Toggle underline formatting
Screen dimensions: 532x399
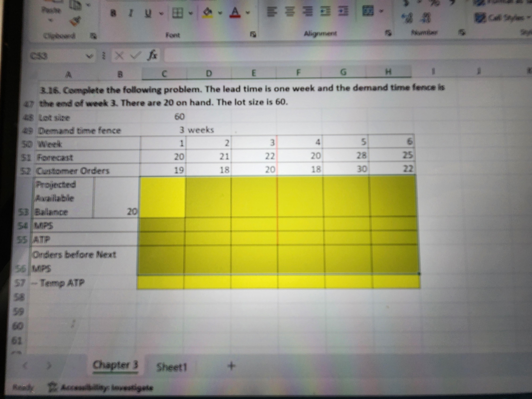148,13
